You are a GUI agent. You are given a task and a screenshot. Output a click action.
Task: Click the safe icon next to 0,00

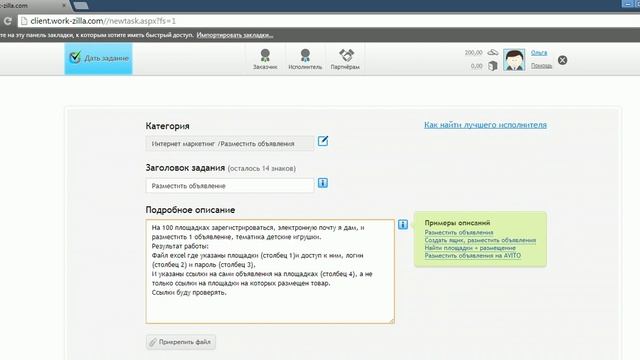tap(493, 66)
